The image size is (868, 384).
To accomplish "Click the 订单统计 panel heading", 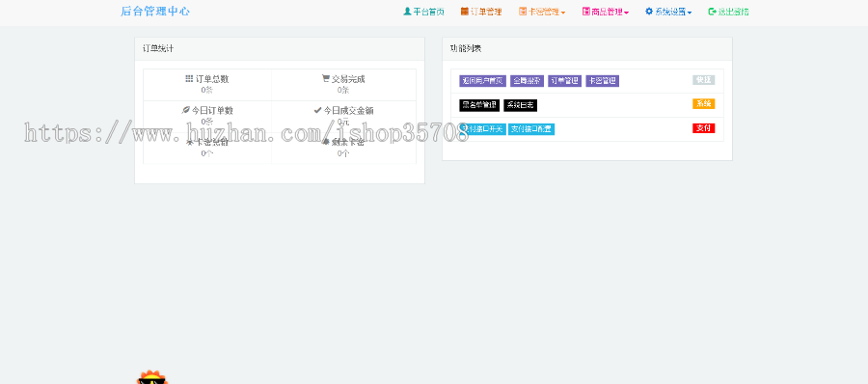I will [158, 48].
